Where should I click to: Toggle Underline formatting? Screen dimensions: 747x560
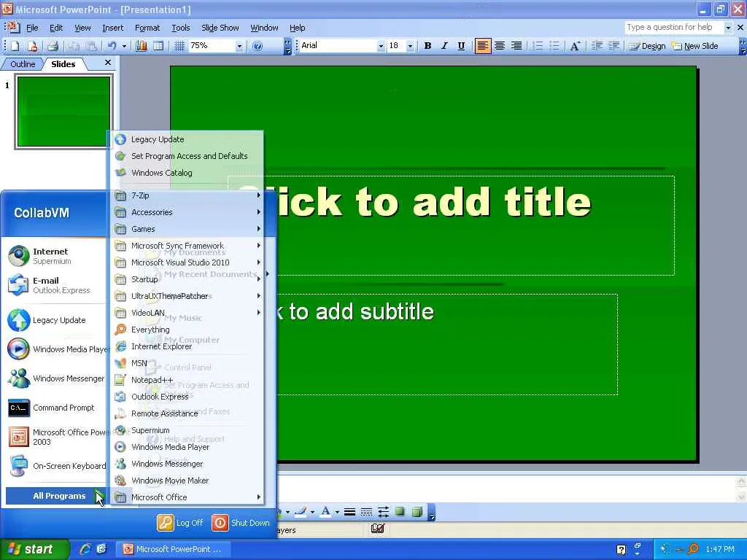tap(461, 46)
